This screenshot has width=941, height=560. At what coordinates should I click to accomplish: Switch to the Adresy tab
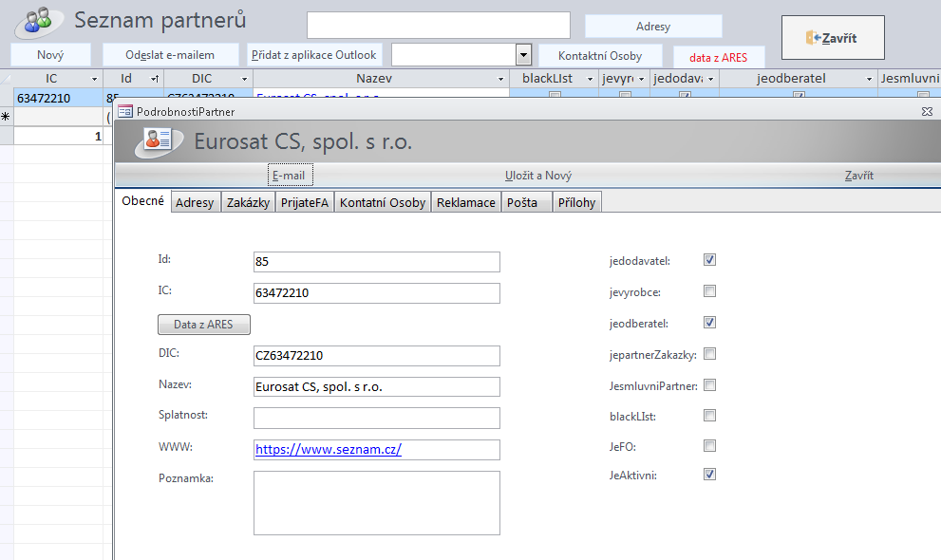pos(195,202)
